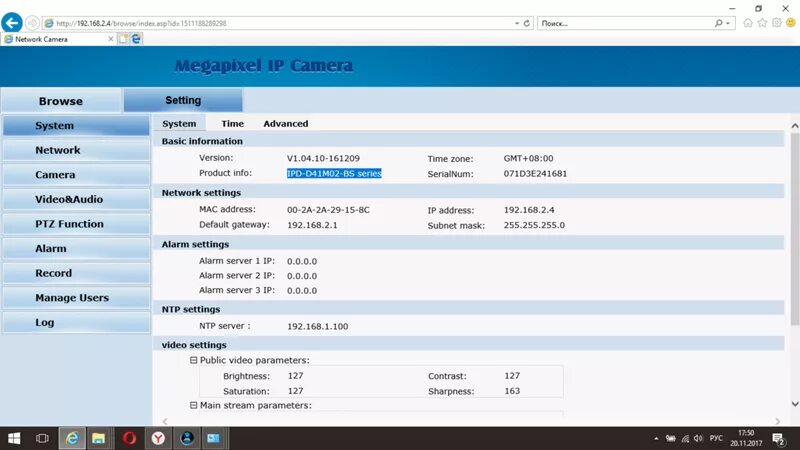Click Internet Explorer taskbar icon
Viewport: 800px width, 450px height.
click(72, 438)
